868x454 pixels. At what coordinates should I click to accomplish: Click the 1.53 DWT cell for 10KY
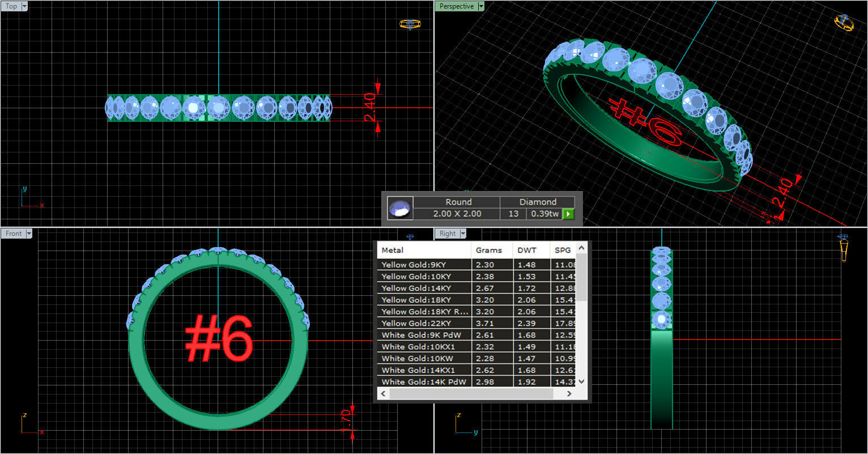(x=531, y=277)
